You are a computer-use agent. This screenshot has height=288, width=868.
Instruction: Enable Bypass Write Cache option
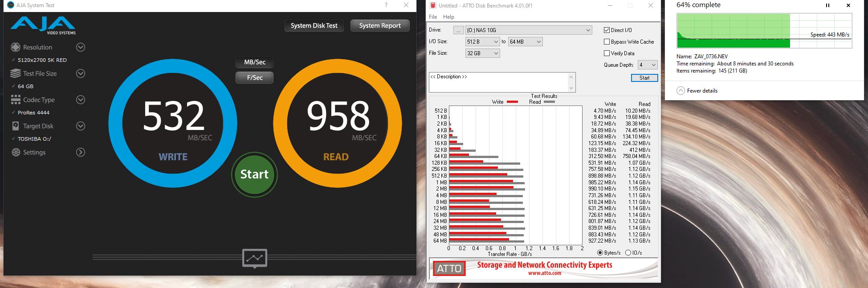607,42
